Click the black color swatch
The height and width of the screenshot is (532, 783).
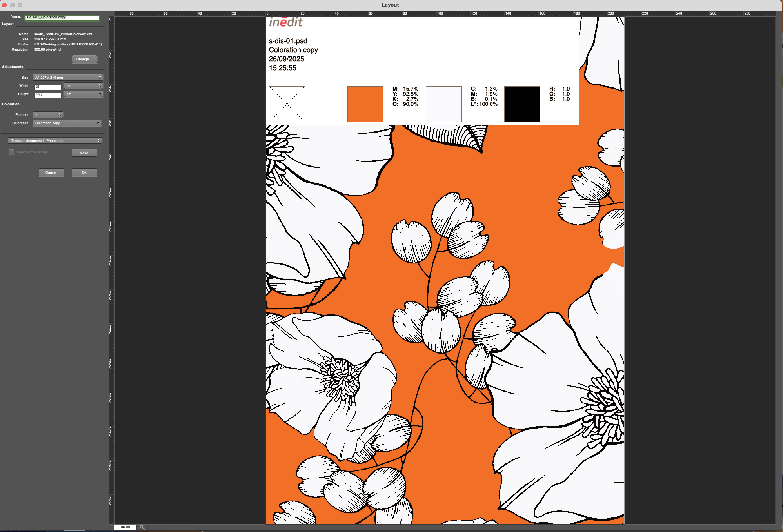522,104
